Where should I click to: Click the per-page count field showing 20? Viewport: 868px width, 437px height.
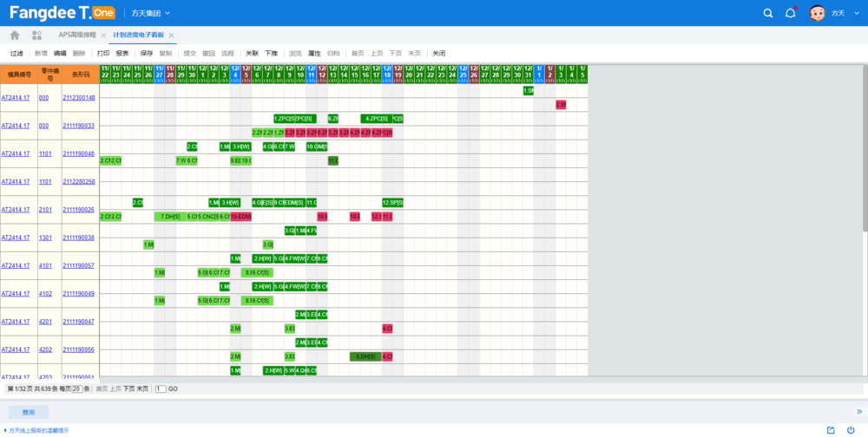pyautogui.click(x=77, y=388)
